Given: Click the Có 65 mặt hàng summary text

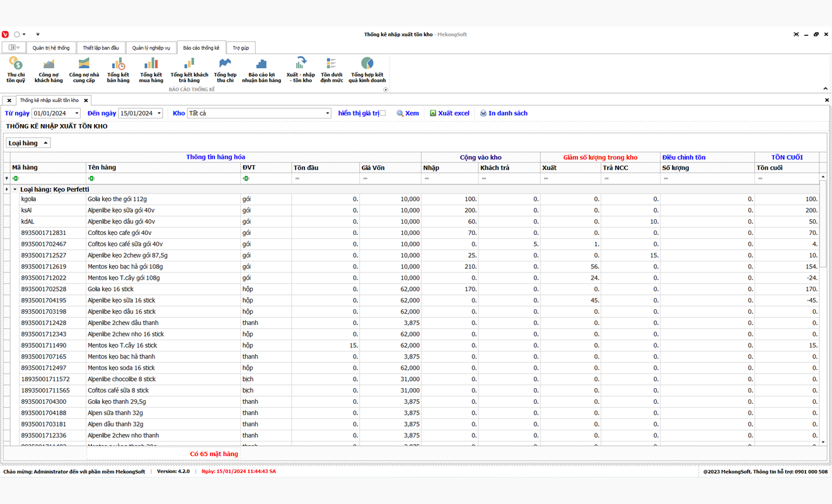Looking at the screenshot, I should coord(214,454).
